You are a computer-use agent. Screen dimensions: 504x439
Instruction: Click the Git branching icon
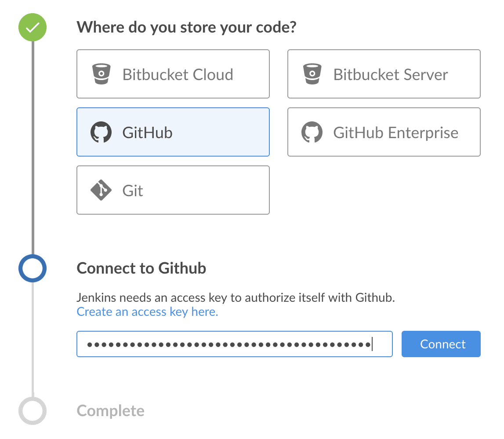tap(102, 190)
